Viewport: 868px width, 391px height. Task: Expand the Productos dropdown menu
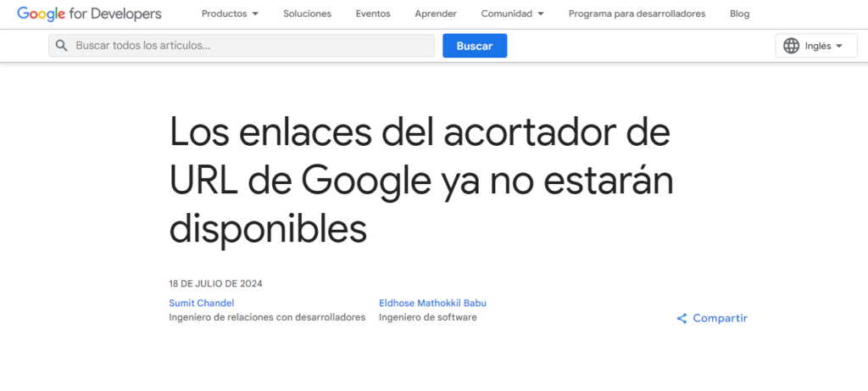[x=230, y=14]
